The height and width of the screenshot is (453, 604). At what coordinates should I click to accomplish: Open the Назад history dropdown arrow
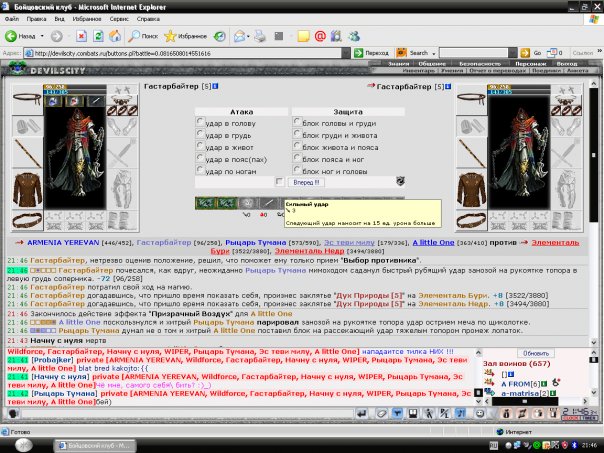pyautogui.click(x=42, y=36)
